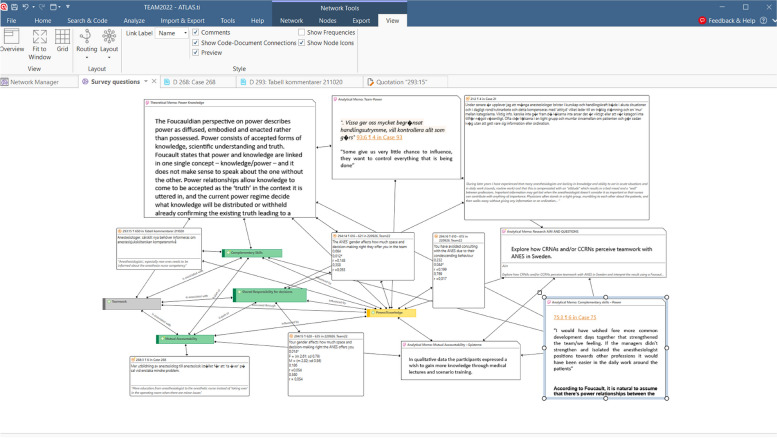Toggle the Grid icon in ribbon

coord(63,39)
